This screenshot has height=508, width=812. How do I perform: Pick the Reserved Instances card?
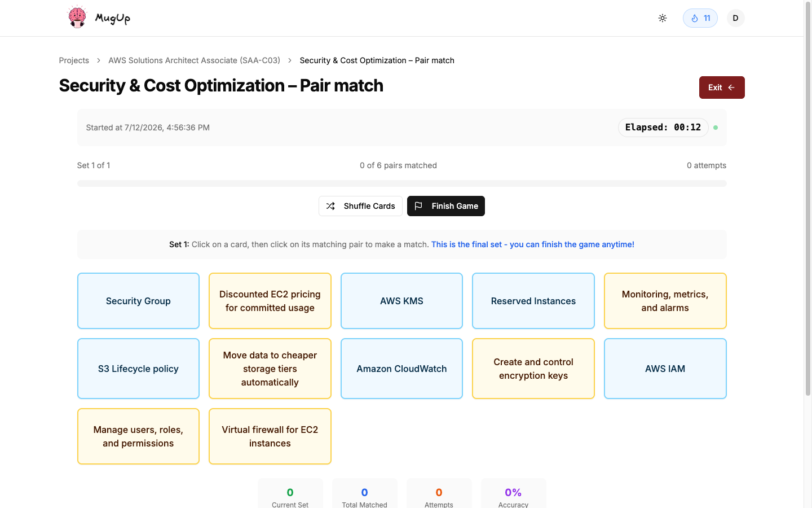[533, 301]
